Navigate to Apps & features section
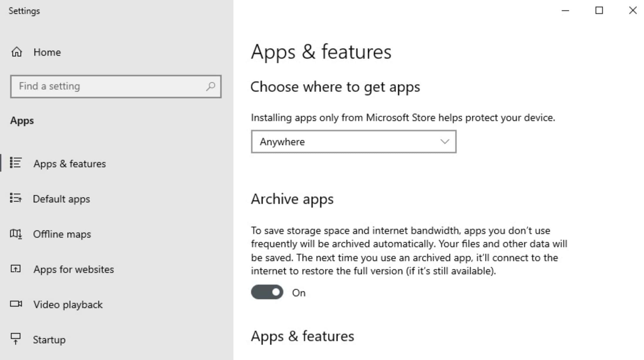 [x=69, y=163]
